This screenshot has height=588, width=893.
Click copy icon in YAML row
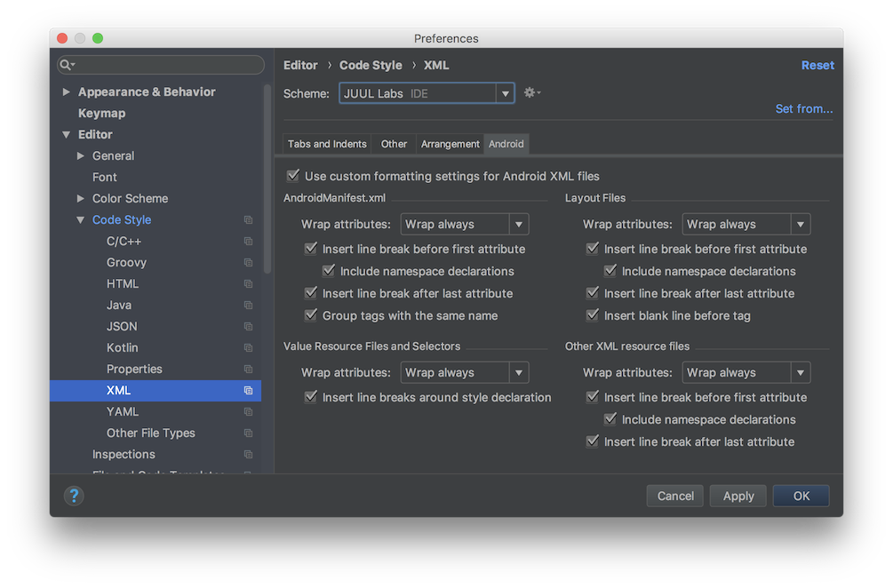pos(248,411)
